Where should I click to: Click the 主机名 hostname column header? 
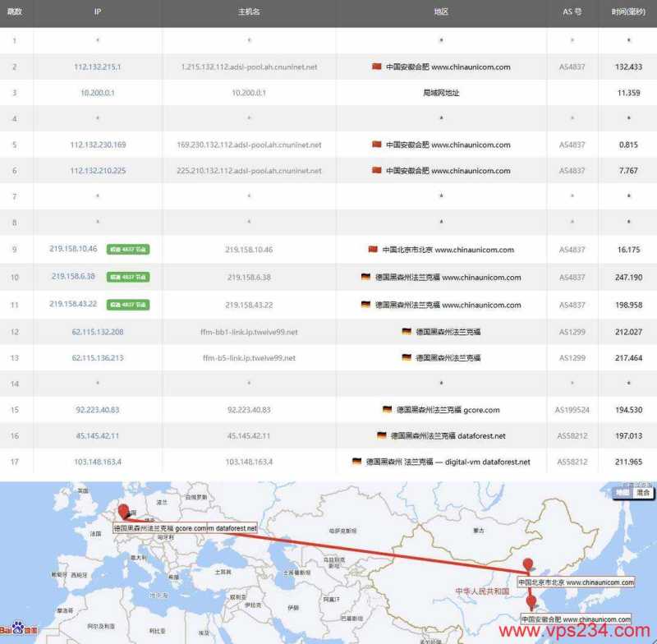coord(248,11)
